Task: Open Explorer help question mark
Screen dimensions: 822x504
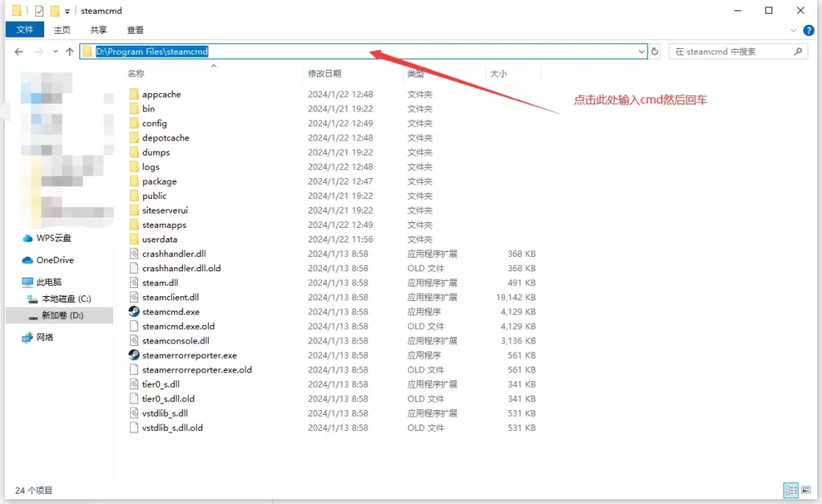Action: [x=809, y=30]
